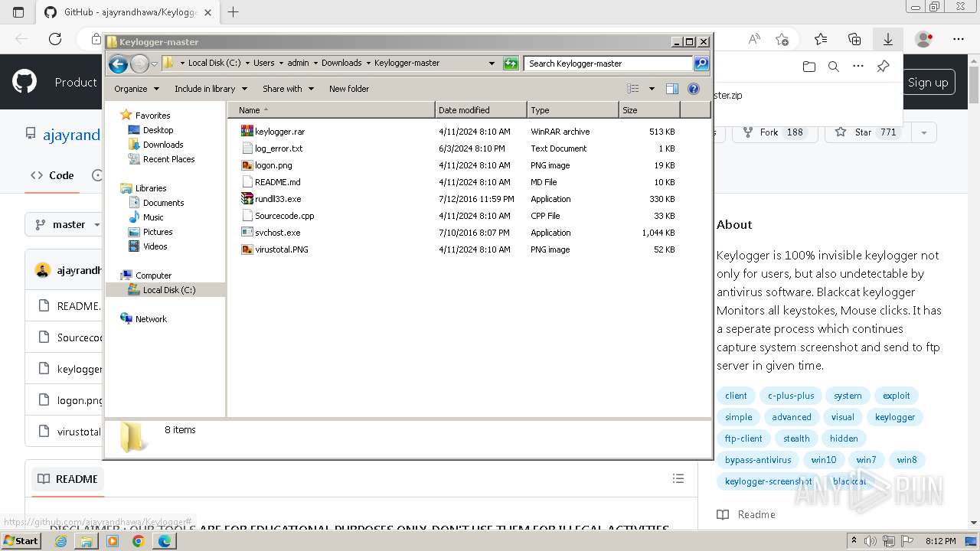Sort by Date modified column header
Screen dimensions: 980x551
(481, 110)
